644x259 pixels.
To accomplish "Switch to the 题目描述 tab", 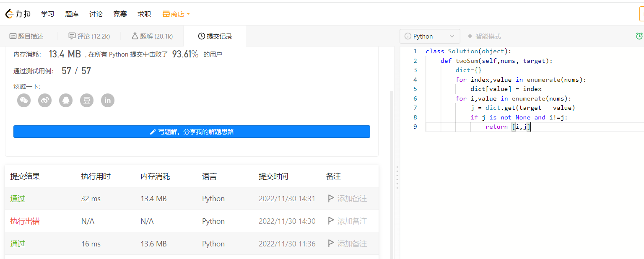I will click(26, 36).
